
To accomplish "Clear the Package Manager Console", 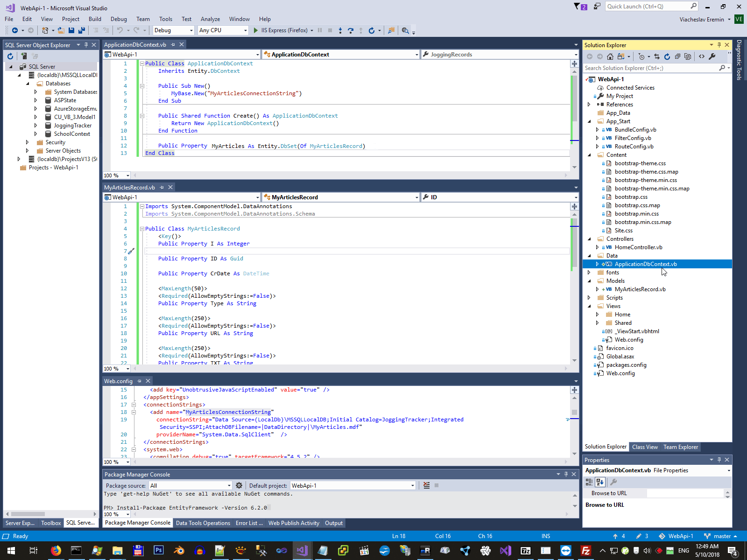I will 426,485.
